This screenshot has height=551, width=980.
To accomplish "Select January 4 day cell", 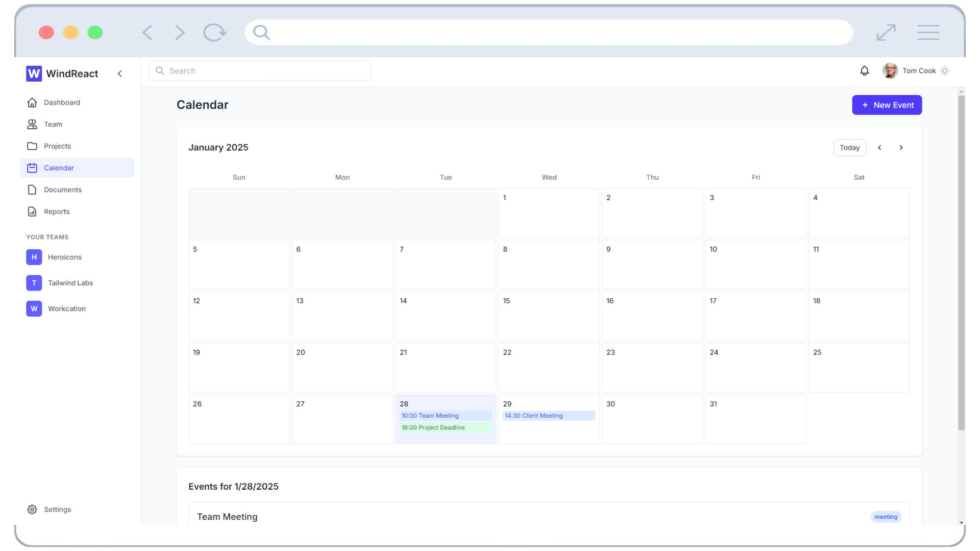I will (859, 213).
